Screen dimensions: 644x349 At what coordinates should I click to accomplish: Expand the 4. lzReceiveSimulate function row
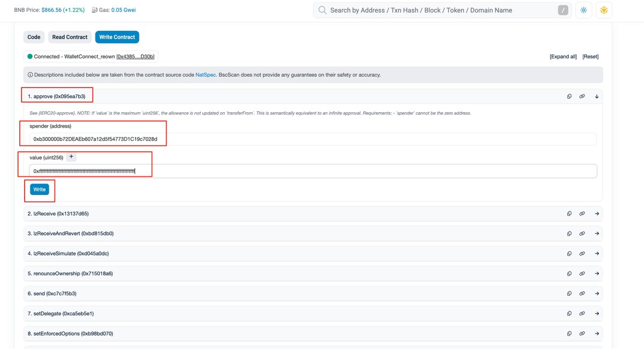click(313, 253)
